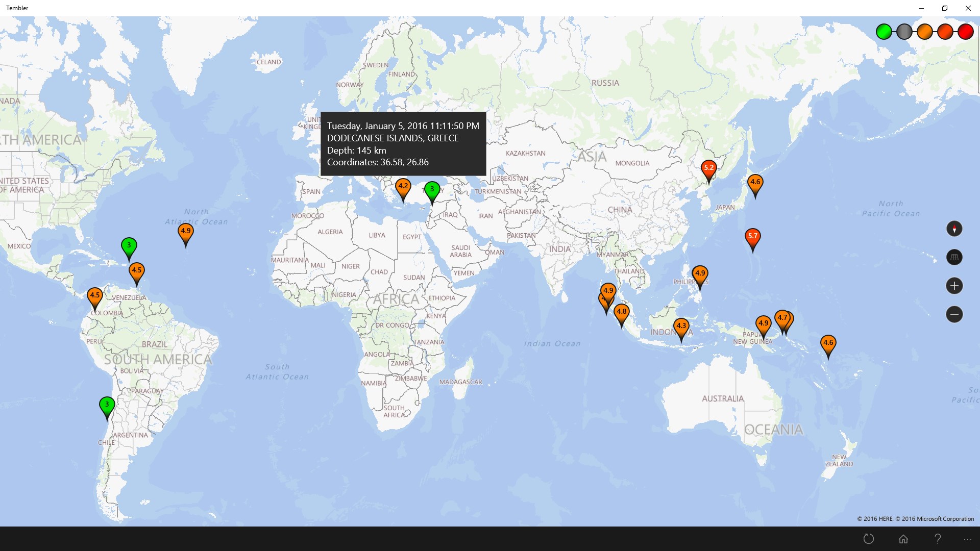Select the 5.2 quake pin near Korea

coord(708,168)
